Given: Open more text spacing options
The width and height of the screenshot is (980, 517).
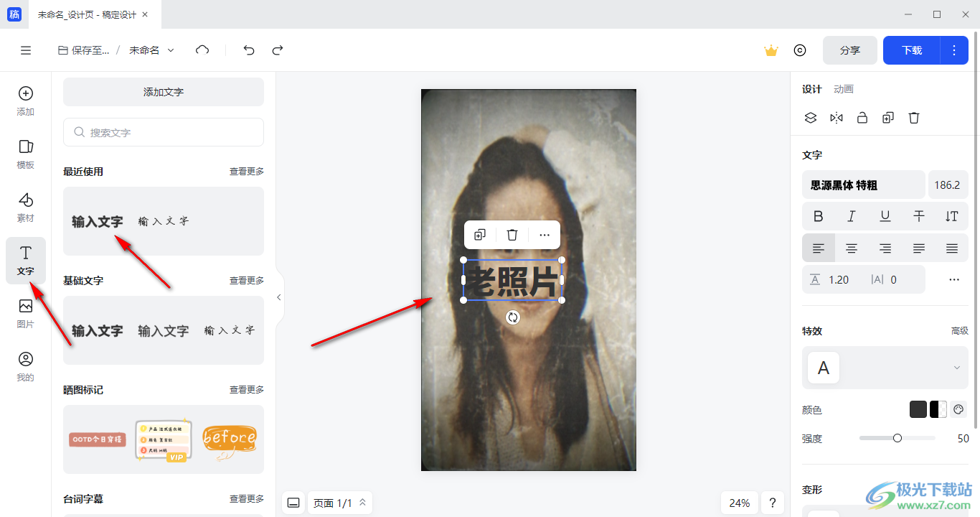Looking at the screenshot, I should click(x=954, y=280).
